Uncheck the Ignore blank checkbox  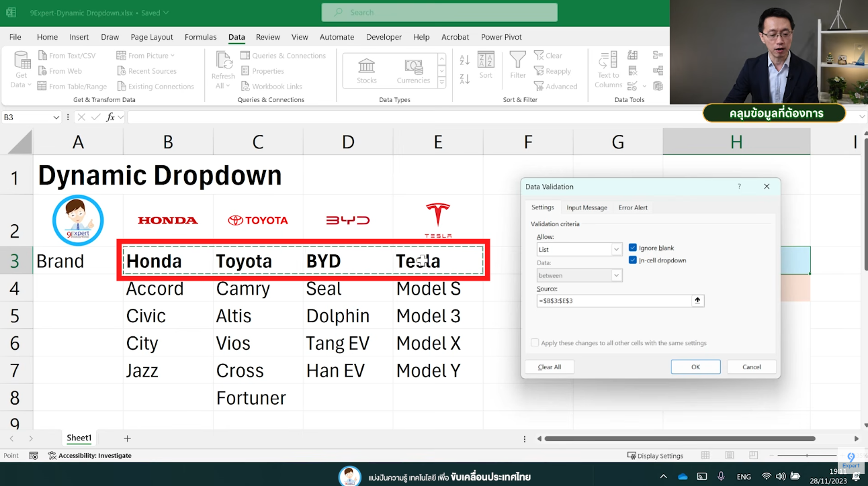[633, 248]
